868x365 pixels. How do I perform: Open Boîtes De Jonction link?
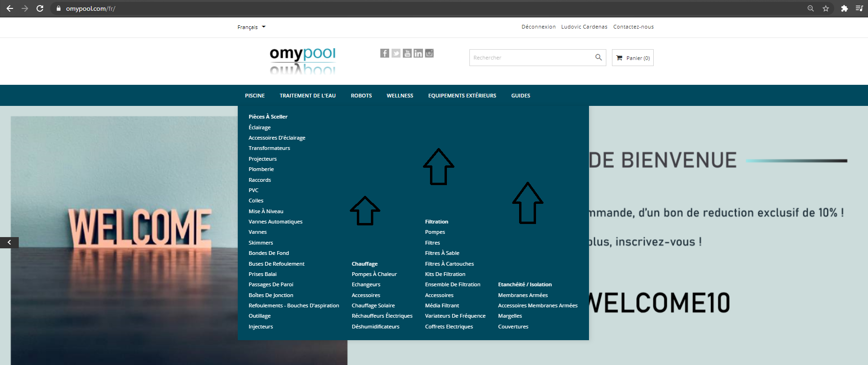click(271, 295)
